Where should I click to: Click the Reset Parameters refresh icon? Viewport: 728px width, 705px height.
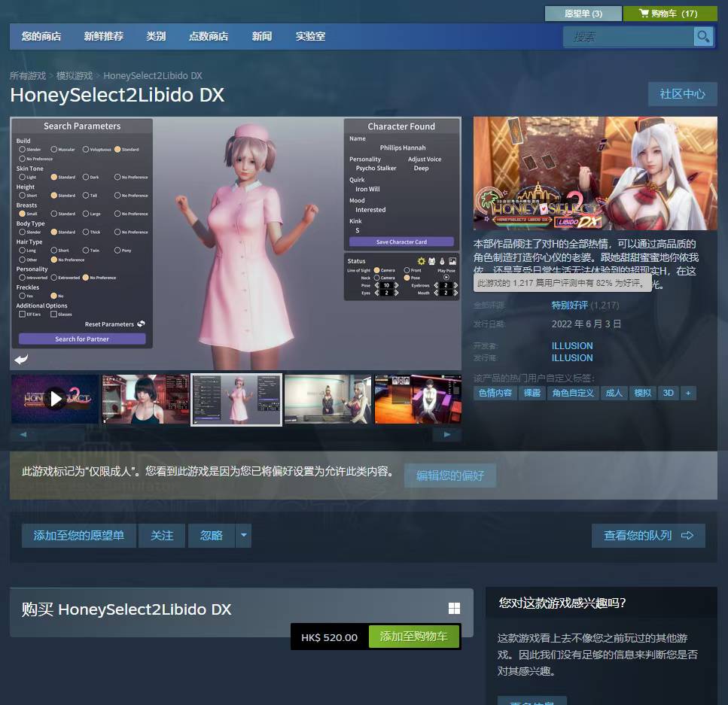pos(141,324)
